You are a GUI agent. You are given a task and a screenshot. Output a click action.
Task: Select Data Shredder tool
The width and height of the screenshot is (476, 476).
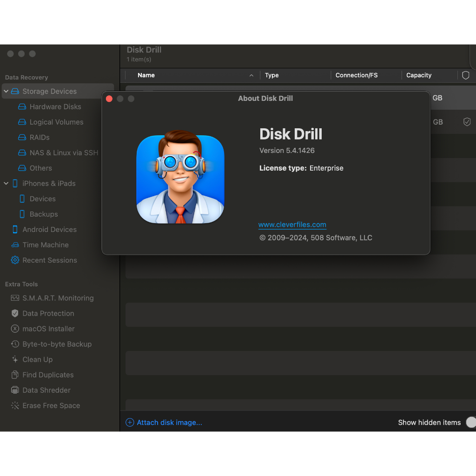(41, 390)
